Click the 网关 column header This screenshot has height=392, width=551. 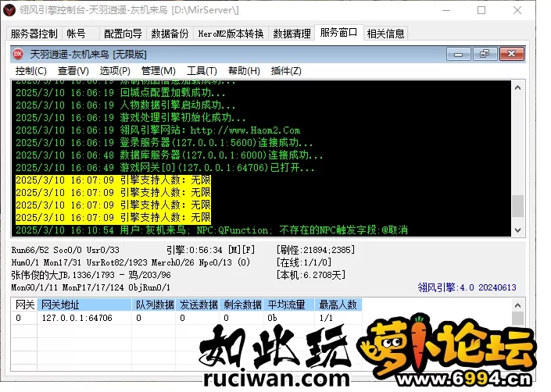coord(24,305)
